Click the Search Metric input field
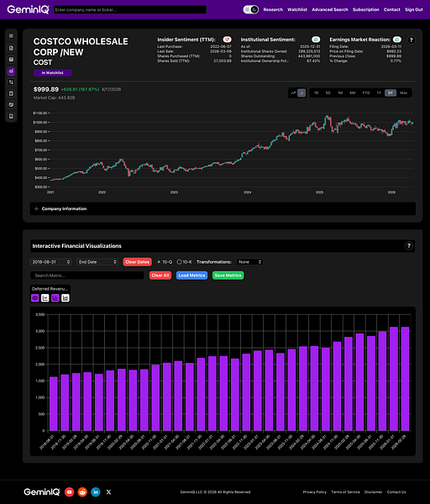430x504 pixels. [87, 276]
